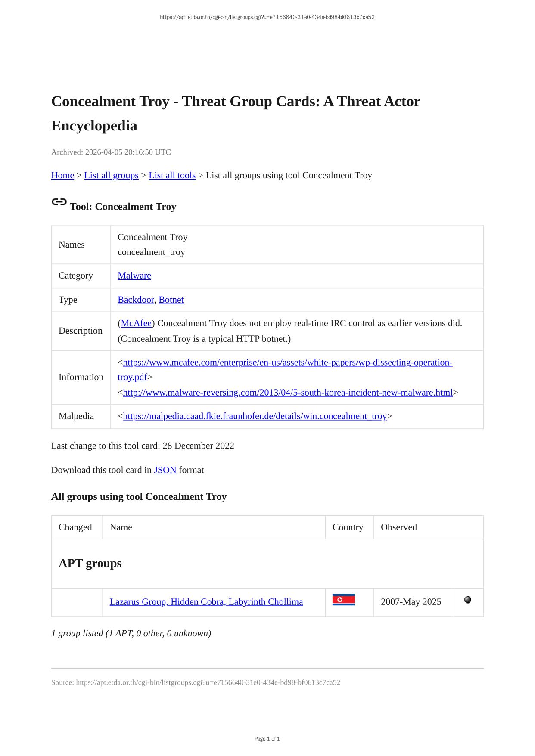Open the McAfee description link
Image resolution: width=535 pixels, height=756 pixels.
point(136,323)
